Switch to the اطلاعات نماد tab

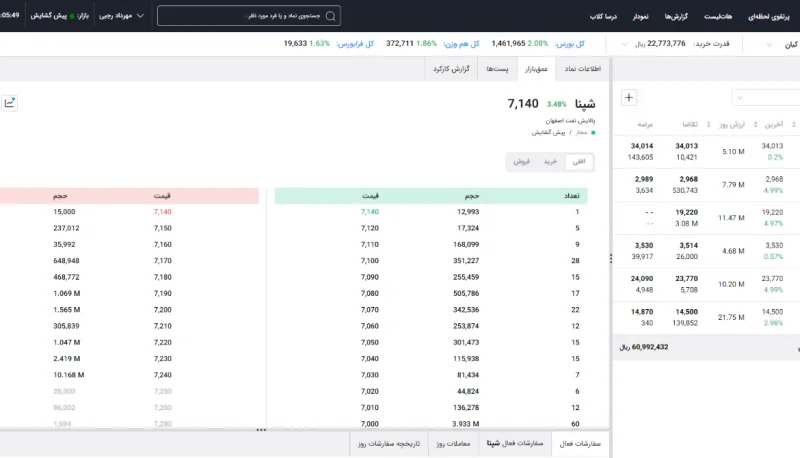[582, 69]
